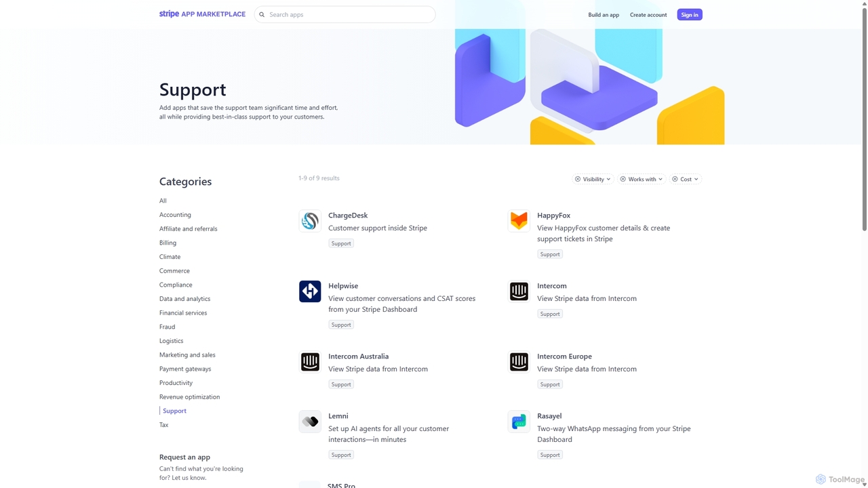Click the search magnifier icon
Viewport: 868px width, 488px height.
pos(262,14)
